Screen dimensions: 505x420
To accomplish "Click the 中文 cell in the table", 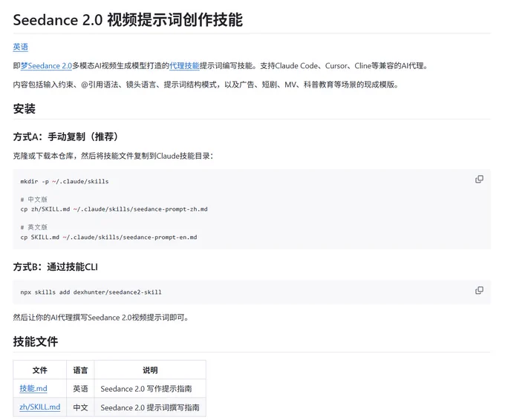I will tap(80, 407).
